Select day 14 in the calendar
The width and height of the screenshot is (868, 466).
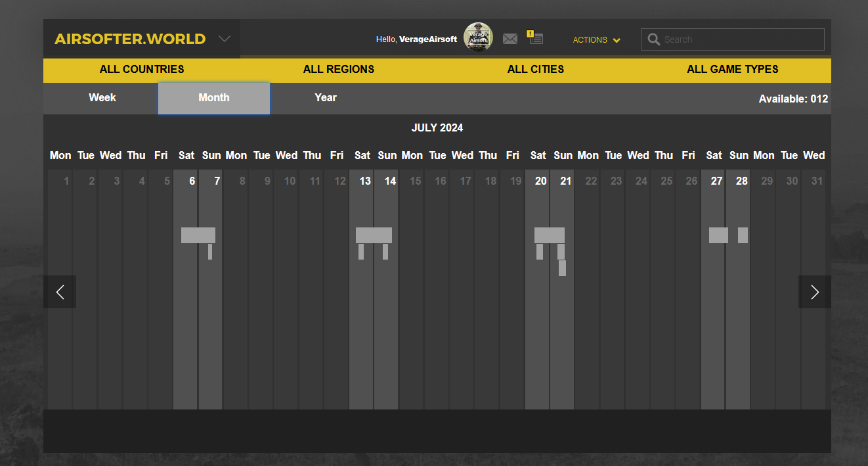pyautogui.click(x=386, y=289)
